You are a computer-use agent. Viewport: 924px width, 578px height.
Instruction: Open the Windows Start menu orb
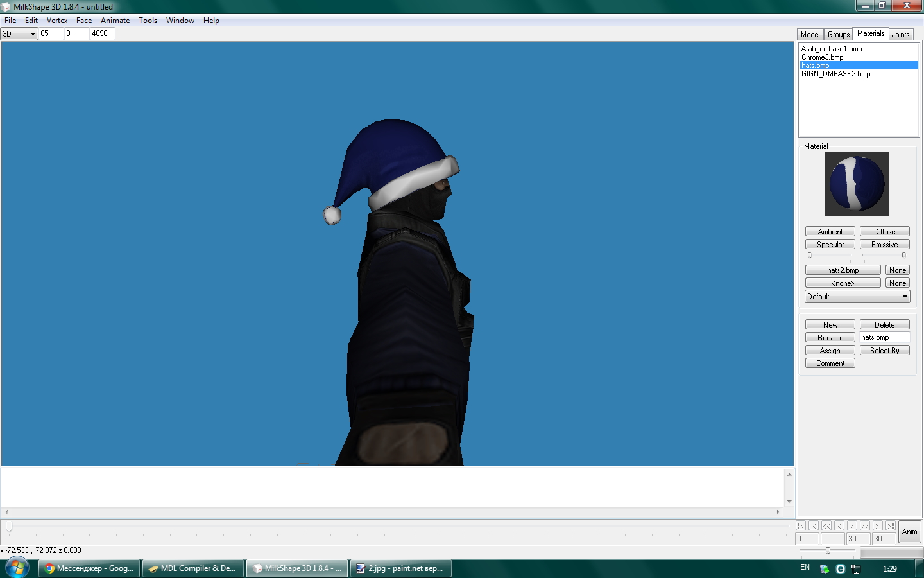click(x=17, y=568)
